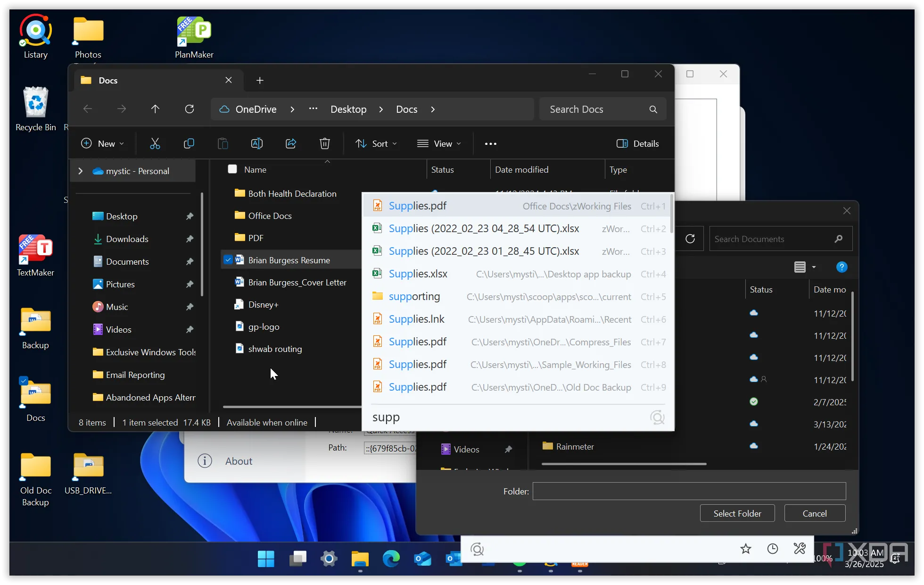The height and width of the screenshot is (585, 924).
Task: Click the horizontal scrollbar in the folder dialog
Action: (x=624, y=464)
